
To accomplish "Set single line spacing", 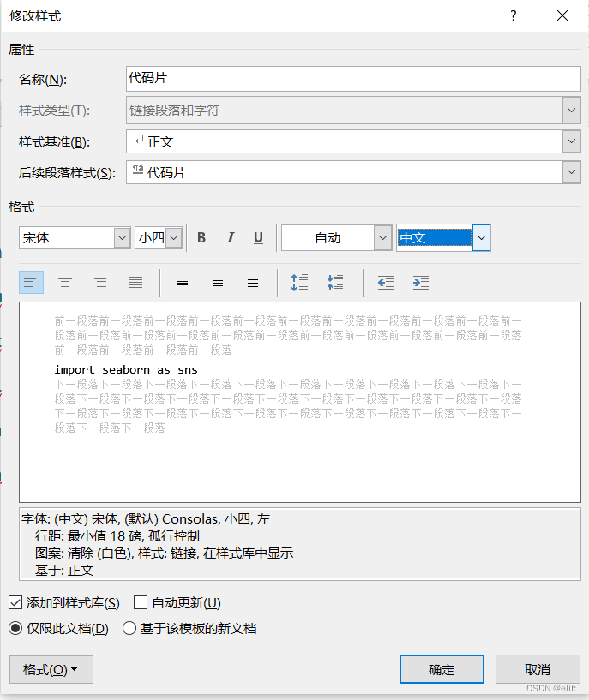I will click(183, 283).
